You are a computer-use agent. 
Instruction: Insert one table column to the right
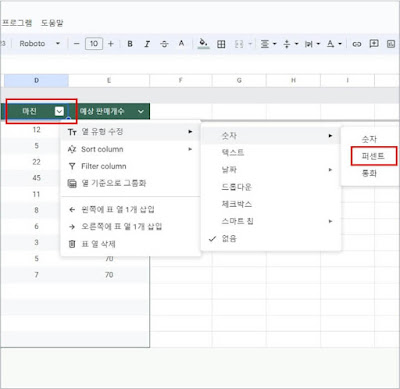click(x=130, y=227)
